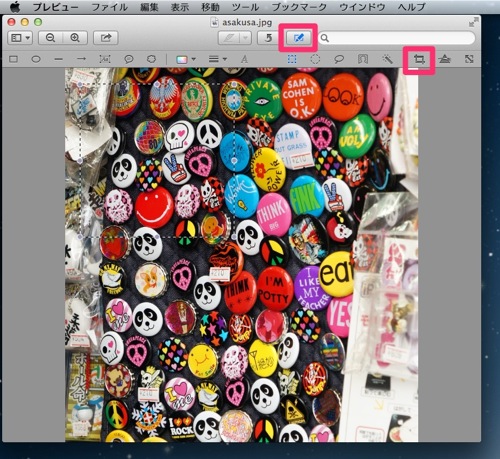
Task: Open the color picker dropdown
Action: click(x=186, y=59)
